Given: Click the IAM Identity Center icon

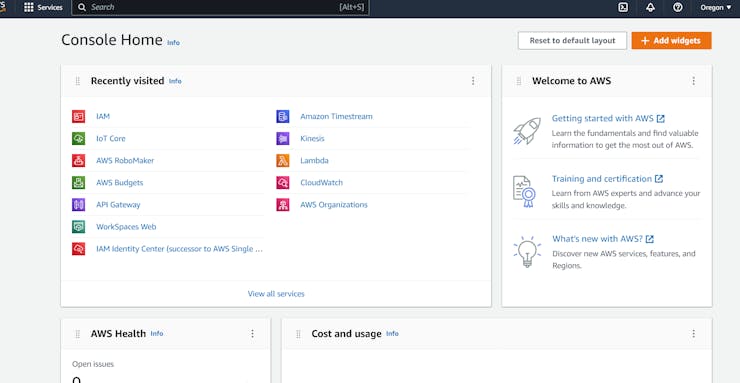Looking at the screenshot, I should click(x=78, y=249).
